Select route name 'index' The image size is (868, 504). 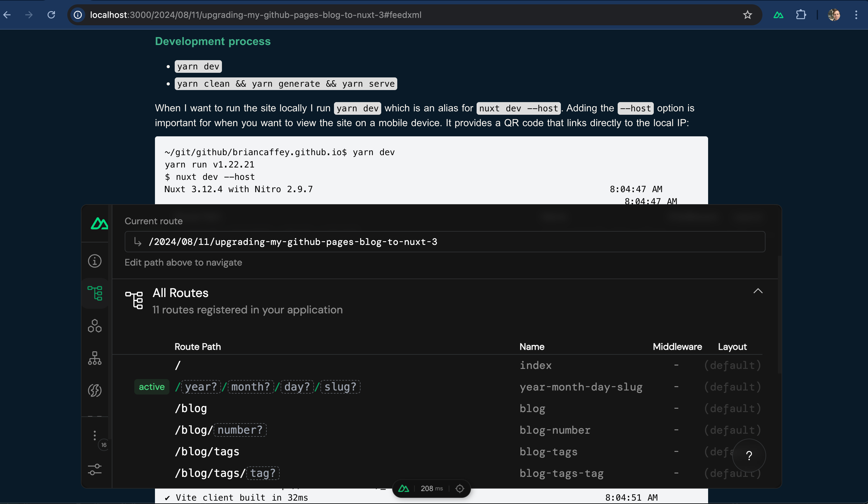pyautogui.click(x=536, y=365)
